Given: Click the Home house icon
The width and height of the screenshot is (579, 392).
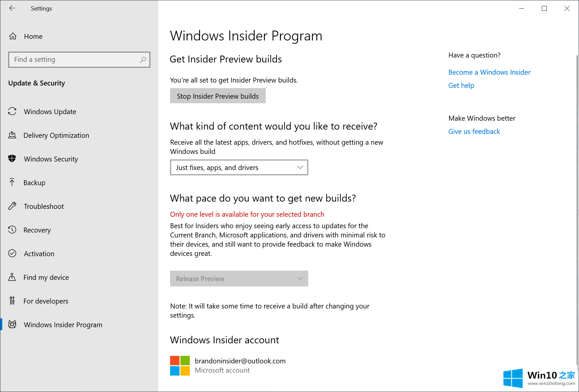Looking at the screenshot, I should (x=13, y=36).
